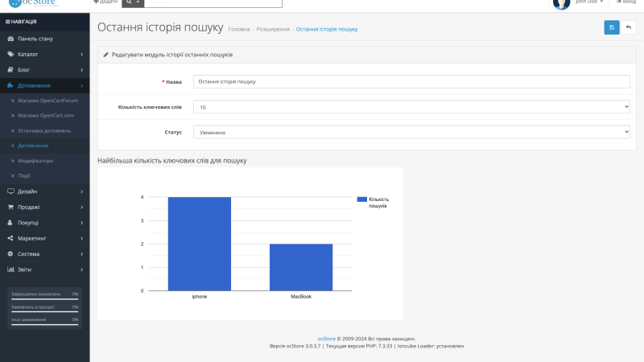Click the Back arrow button

coord(629,27)
